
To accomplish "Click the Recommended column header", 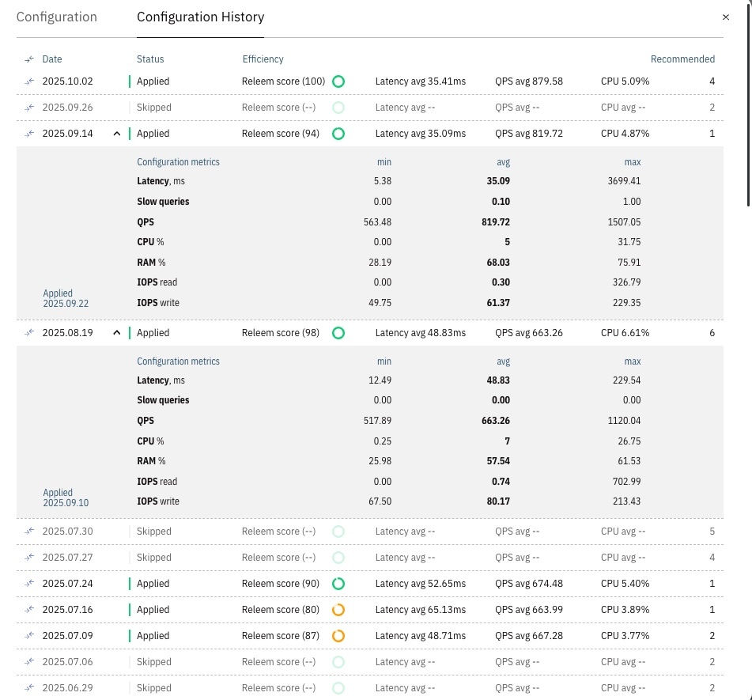I will [x=682, y=59].
